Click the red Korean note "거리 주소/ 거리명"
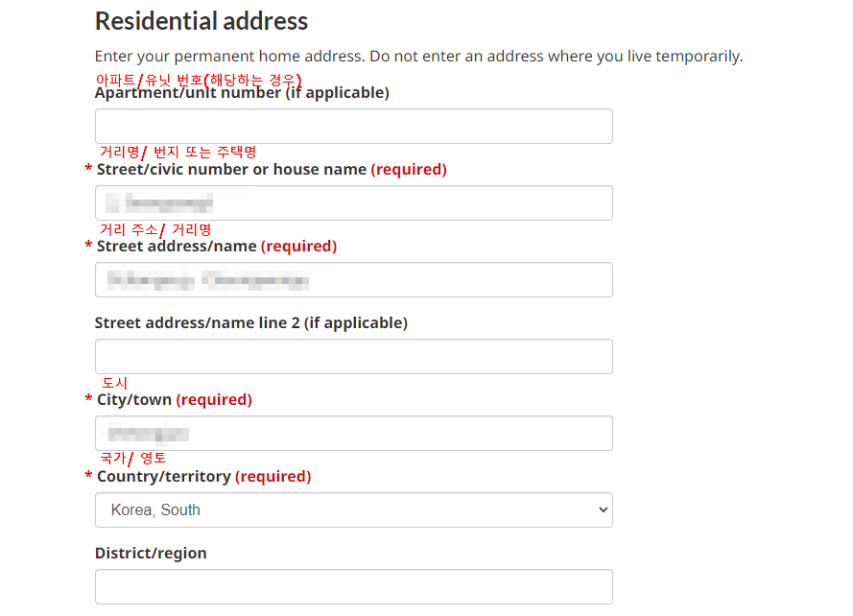 coord(155,229)
